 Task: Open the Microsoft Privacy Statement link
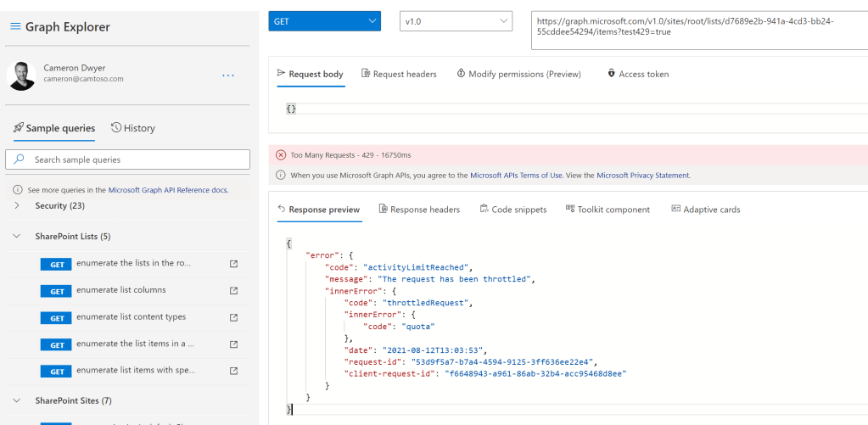(x=643, y=176)
